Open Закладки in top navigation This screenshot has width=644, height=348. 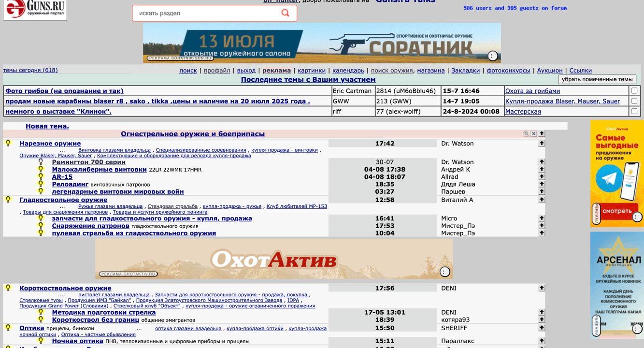466,71
